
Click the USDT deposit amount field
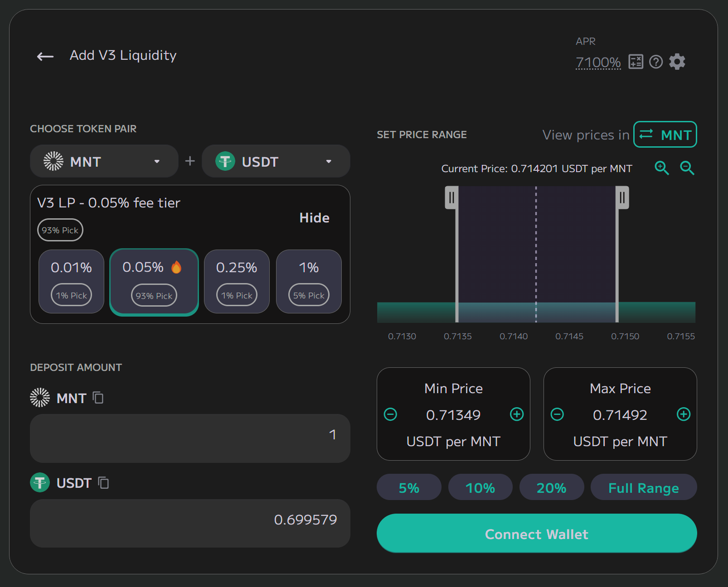pyautogui.click(x=190, y=523)
